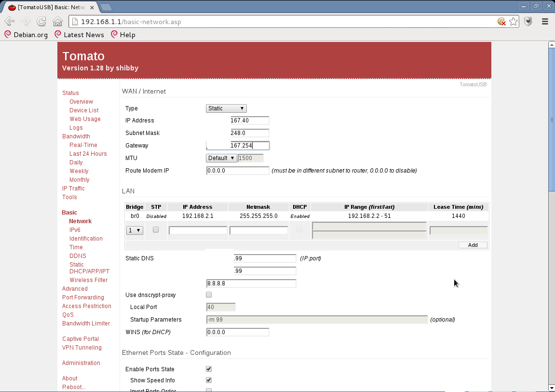Click the shield extension icon
Image resolution: width=555 pixels, height=392 pixels.
pos(528,22)
